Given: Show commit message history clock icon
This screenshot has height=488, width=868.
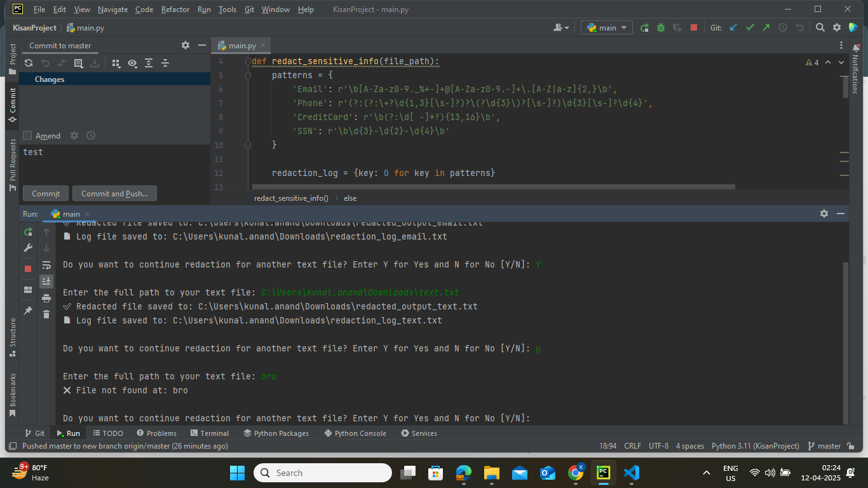Looking at the screenshot, I should point(91,135).
